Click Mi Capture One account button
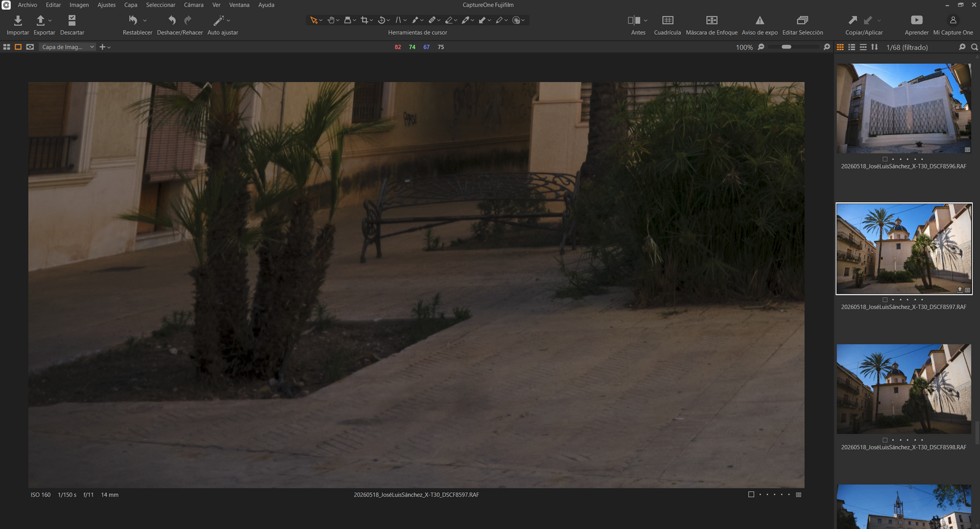This screenshot has height=529, width=980. [953, 25]
